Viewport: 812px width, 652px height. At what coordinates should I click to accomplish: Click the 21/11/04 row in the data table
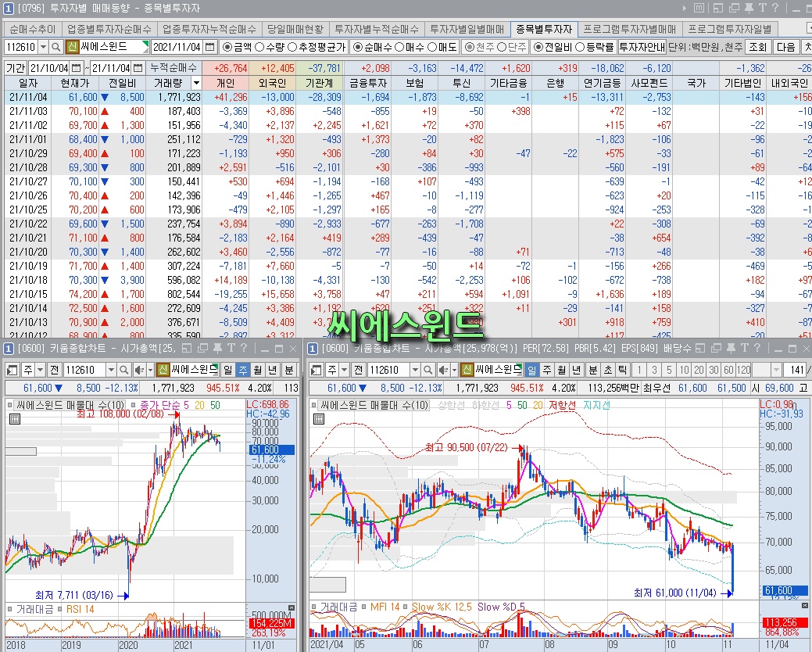[x=407, y=97]
